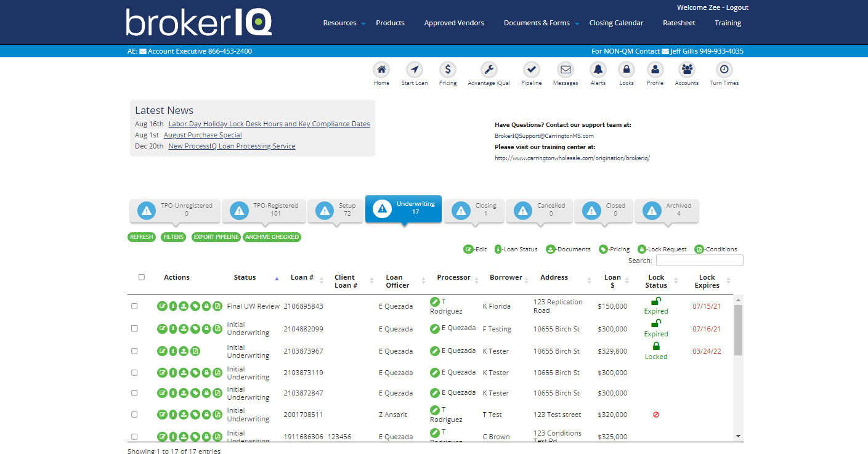Open the Messages envelope icon
The image size is (868, 454).
566,70
